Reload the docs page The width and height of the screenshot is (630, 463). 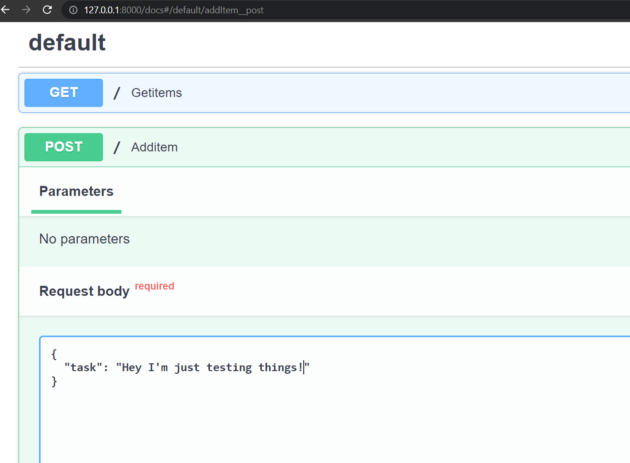point(47,10)
